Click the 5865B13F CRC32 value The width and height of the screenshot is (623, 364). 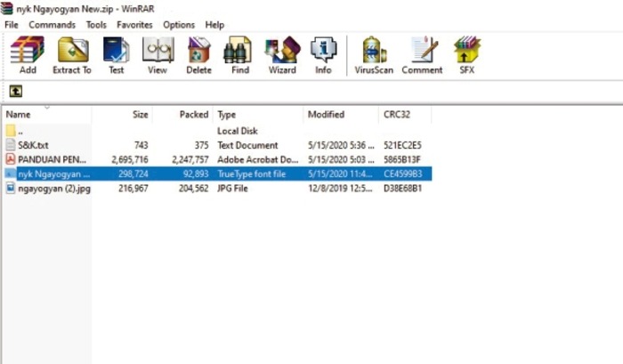point(402,159)
